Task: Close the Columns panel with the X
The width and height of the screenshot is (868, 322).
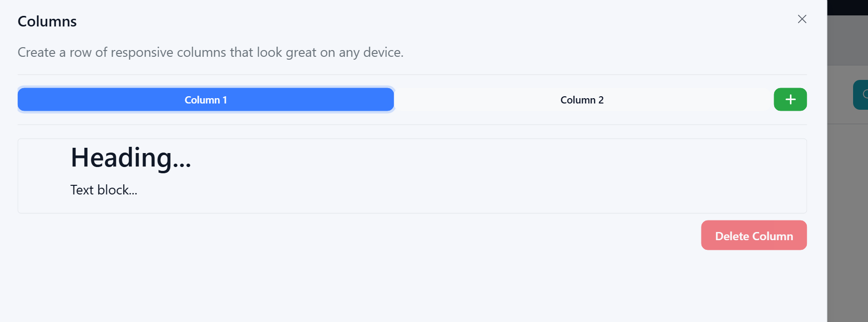Action: click(x=802, y=19)
